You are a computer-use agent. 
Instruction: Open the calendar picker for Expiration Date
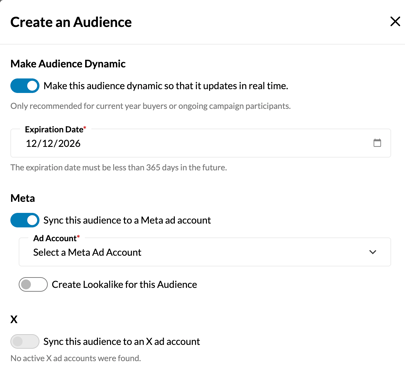pyautogui.click(x=377, y=143)
